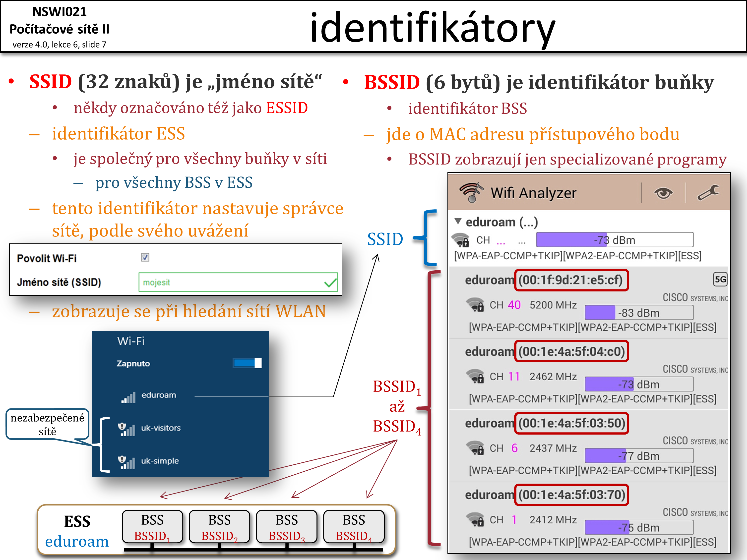Click the locked wifi icon beside CH 40

point(475,305)
